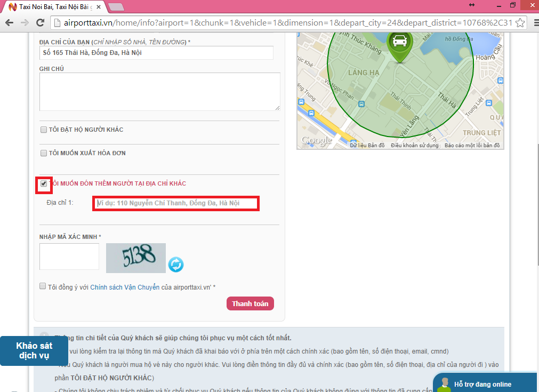
Task: Open the Chrome hamburger menu
Action: 533,23
